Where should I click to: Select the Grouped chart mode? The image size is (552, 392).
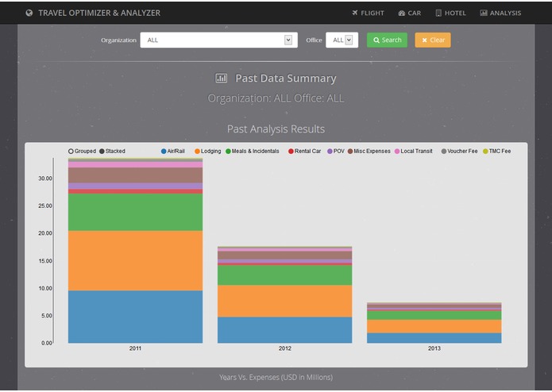(82, 152)
